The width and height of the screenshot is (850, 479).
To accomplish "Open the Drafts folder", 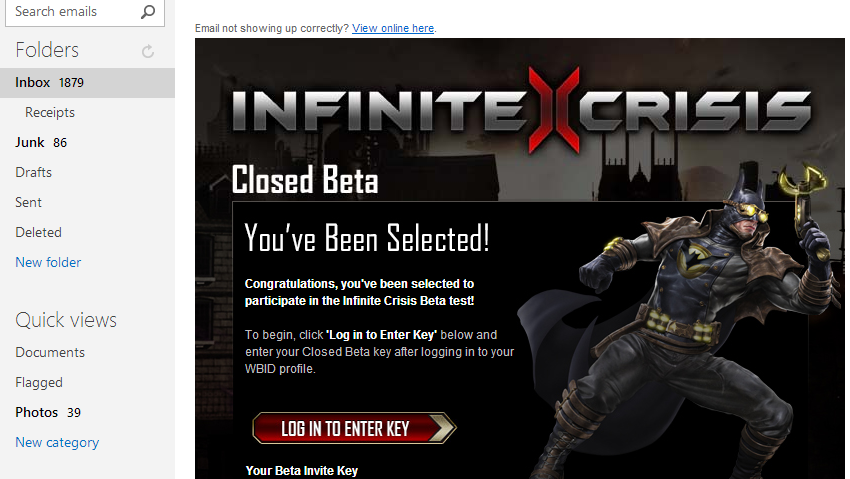I will 34,172.
